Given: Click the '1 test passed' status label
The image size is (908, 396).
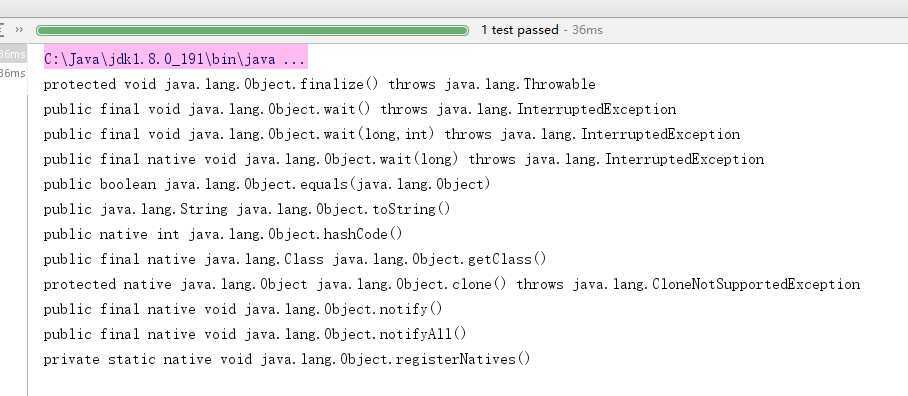Looking at the screenshot, I should point(519,30).
